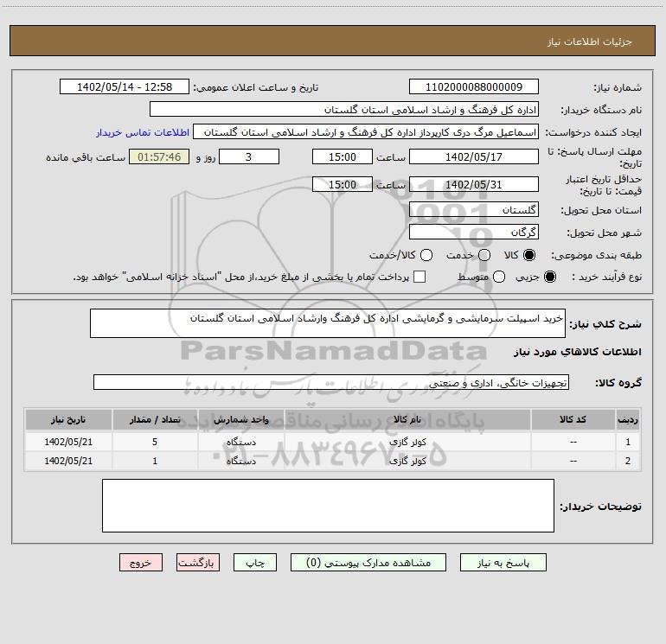The height and width of the screenshot is (644, 666).
Task: Click the شرح کلی نیاز description box
Action: (x=328, y=323)
